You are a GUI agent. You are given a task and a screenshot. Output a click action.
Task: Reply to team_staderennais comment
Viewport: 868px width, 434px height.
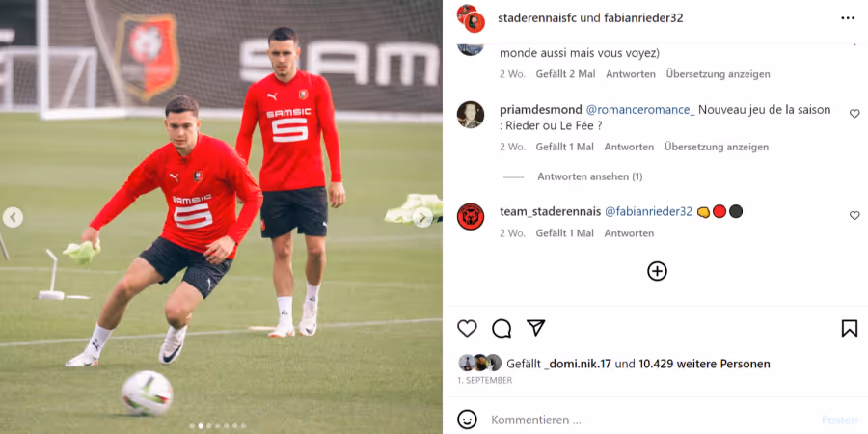click(629, 233)
